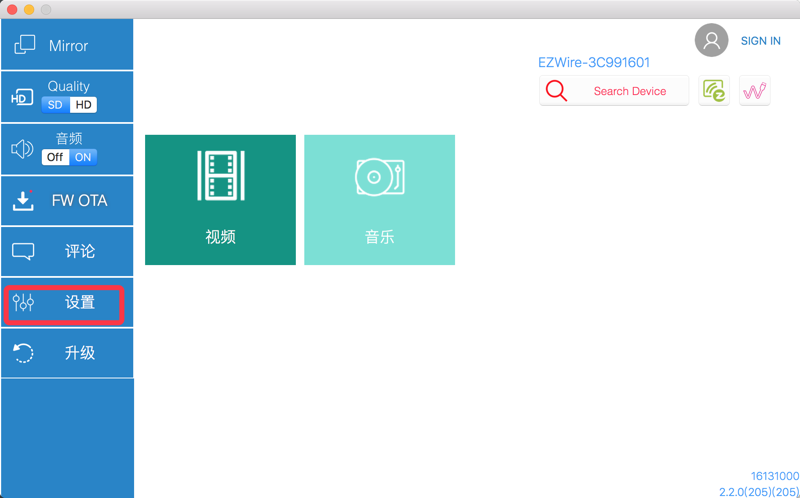Open the Mirror option in sidebar

pos(67,45)
